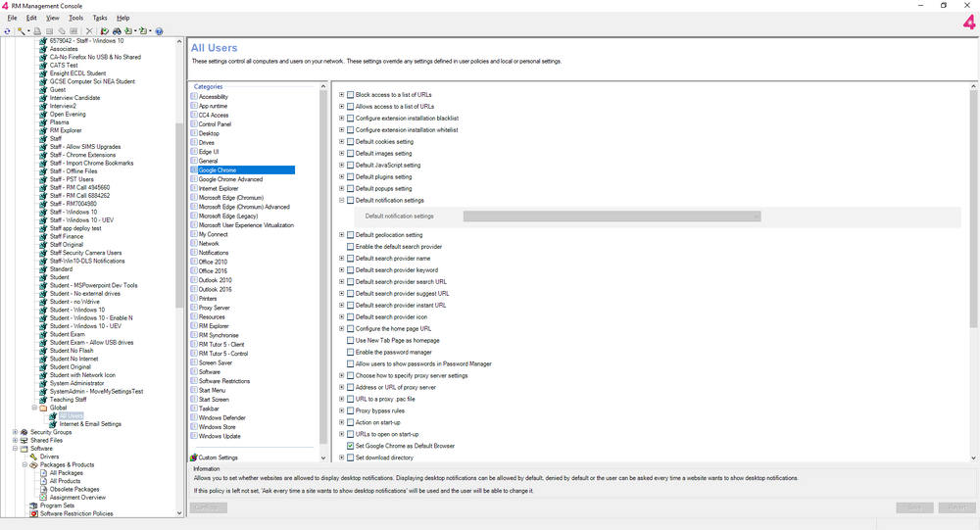The height and width of the screenshot is (530, 980).
Task: Open the wand icon dropdown arrow
Action: (x=28, y=31)
